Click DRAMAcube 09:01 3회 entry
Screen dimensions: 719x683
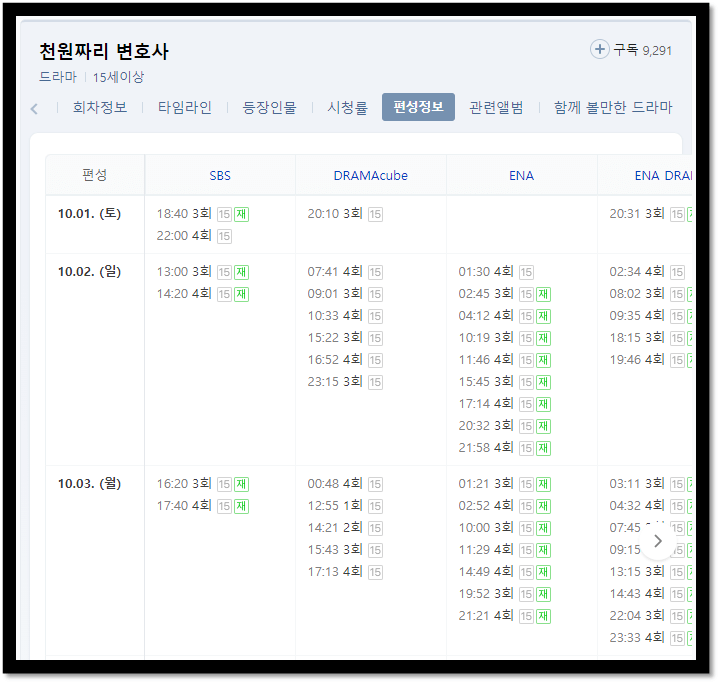coord(345,294)
